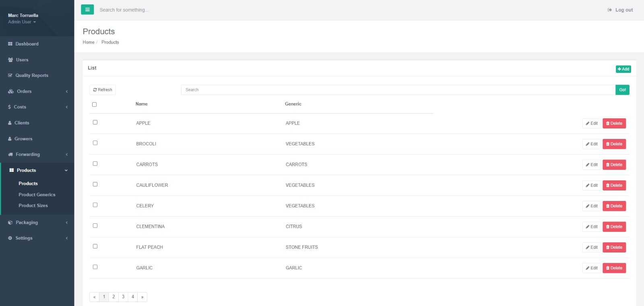Check the GARLIC row checkbox

pos(95,267)
